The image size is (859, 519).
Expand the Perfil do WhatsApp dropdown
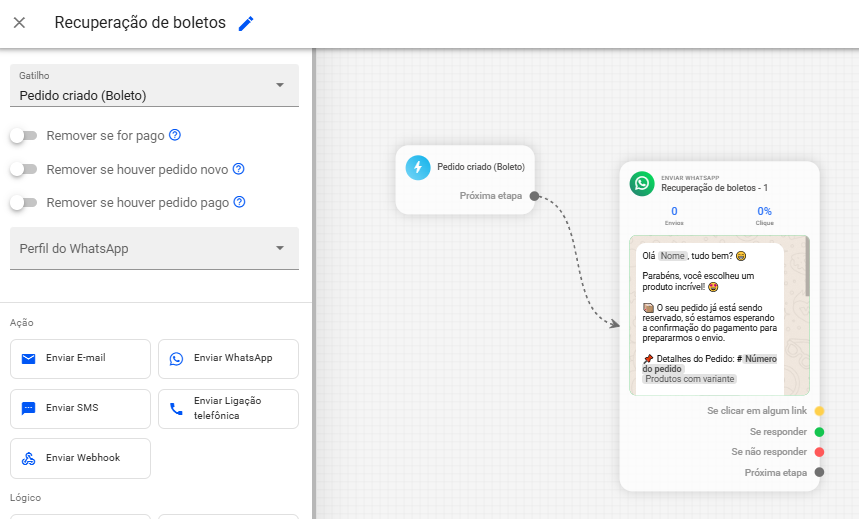[x=154, y=248]
